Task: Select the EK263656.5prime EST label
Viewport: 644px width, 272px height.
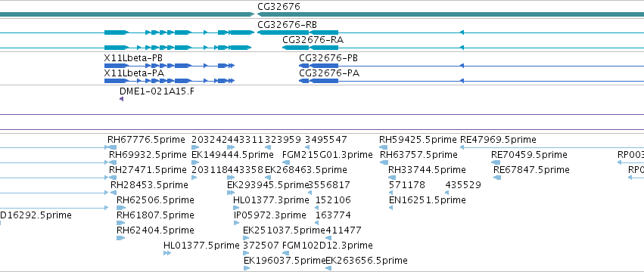Action: (367, 261)
